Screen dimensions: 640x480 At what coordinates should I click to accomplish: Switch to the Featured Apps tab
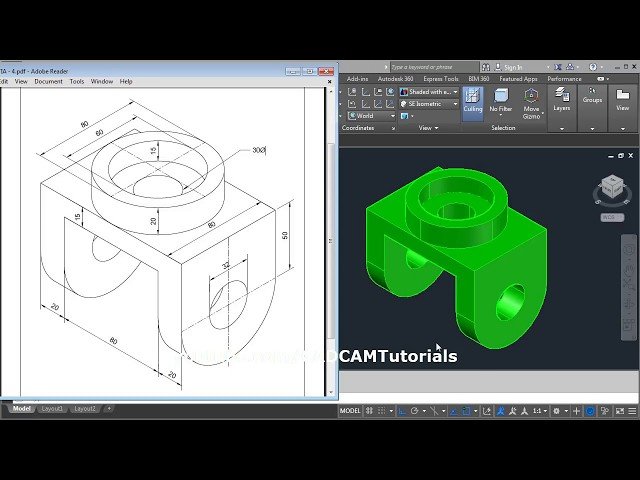518,79
